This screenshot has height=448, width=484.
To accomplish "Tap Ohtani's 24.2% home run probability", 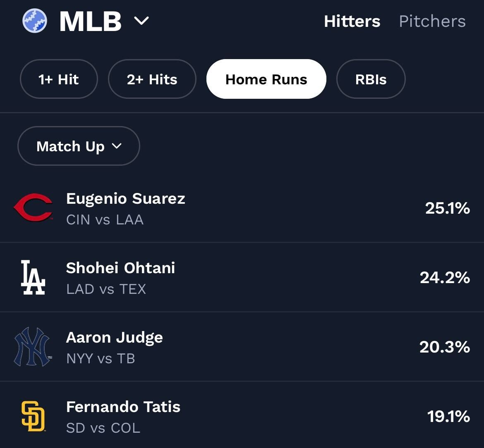I will coord(445,277).
